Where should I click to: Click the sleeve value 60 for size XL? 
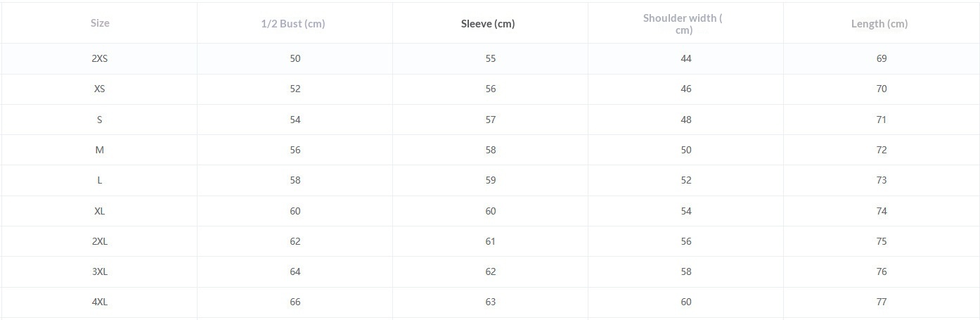point(491,211)
